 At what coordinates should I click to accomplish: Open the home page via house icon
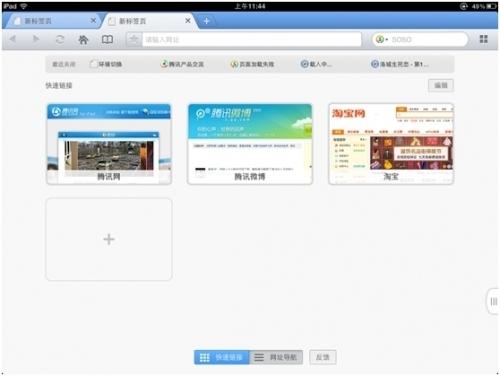coord(83,39)
